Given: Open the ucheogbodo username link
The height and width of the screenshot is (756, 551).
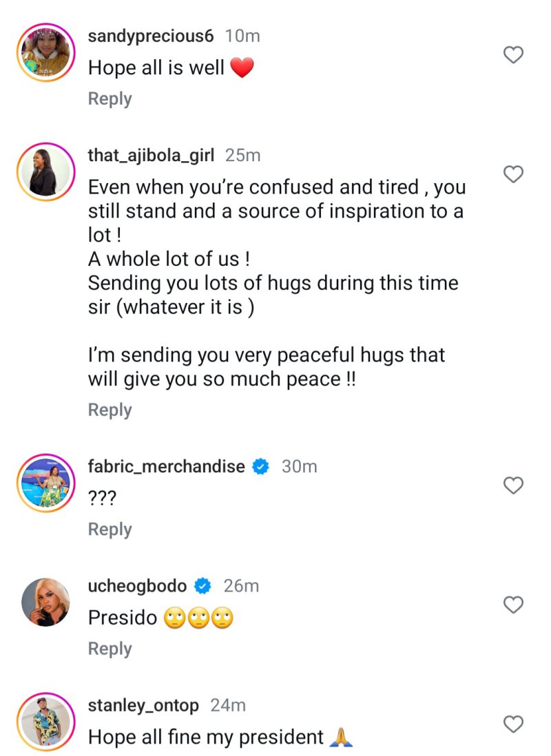Looking at the screenshot, I should 137,586.
